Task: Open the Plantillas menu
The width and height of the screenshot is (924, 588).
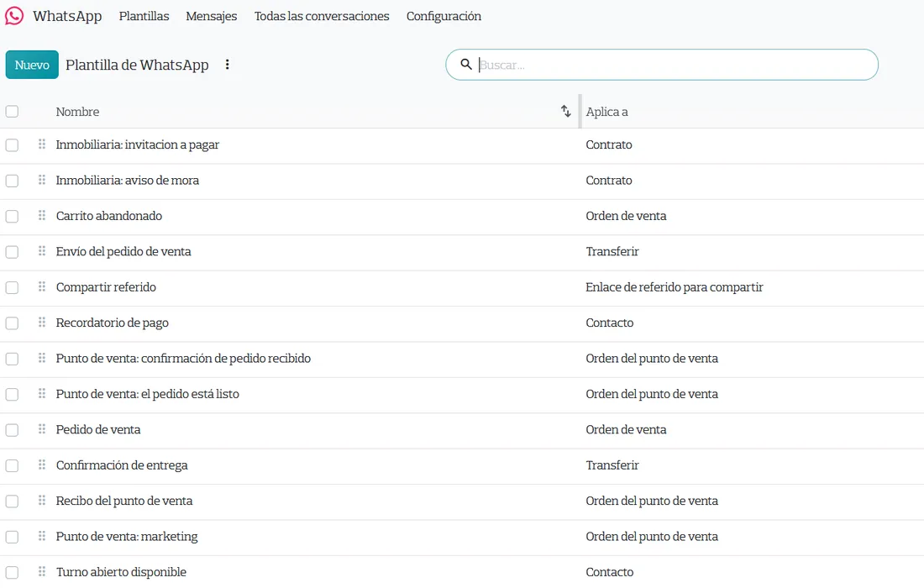Action: 144,16
